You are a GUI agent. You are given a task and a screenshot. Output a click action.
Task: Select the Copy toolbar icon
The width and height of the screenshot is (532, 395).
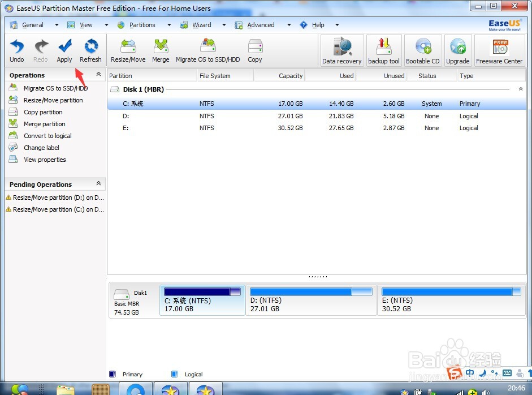[255, 50]
